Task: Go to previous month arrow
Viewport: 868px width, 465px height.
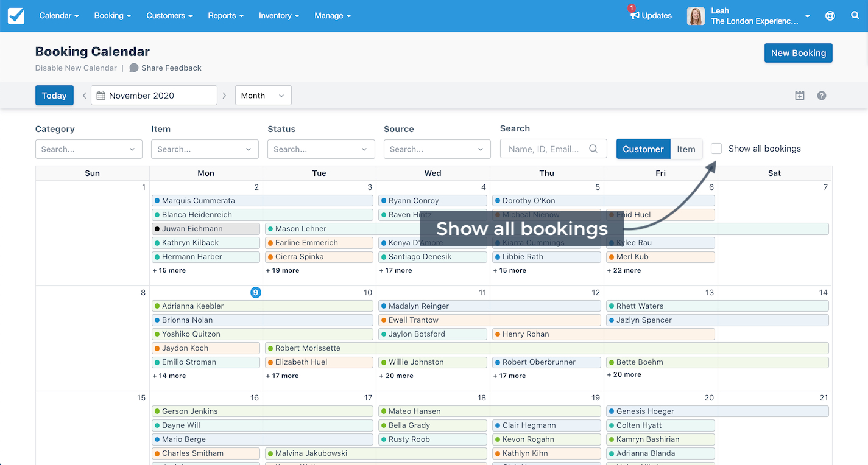Action: tap(84, 96)
